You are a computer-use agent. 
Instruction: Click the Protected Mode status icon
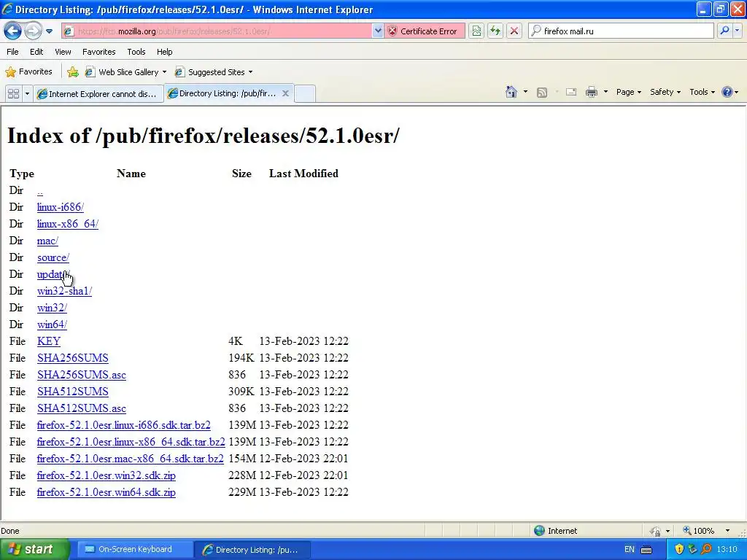[x=656, y=531]
